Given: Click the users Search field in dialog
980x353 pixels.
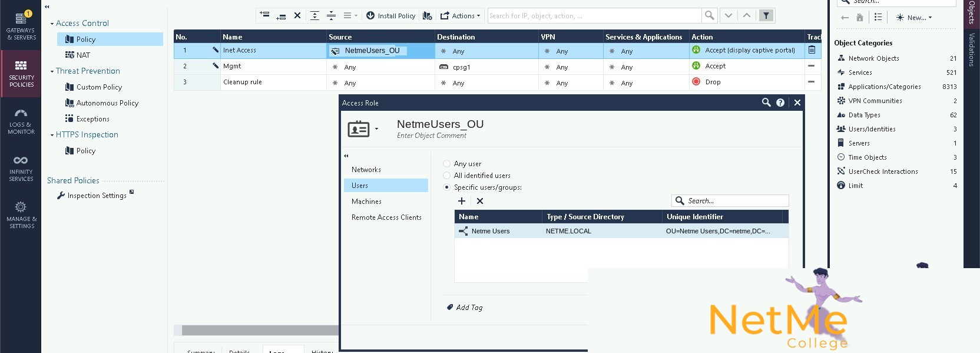Looking at the screenshot, I should [730, 201].
